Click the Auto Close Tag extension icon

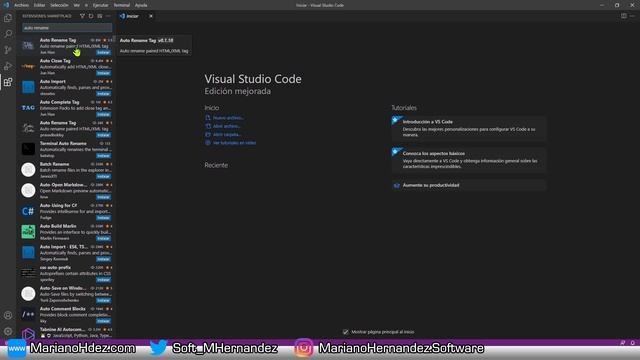(x=28, y=66)
